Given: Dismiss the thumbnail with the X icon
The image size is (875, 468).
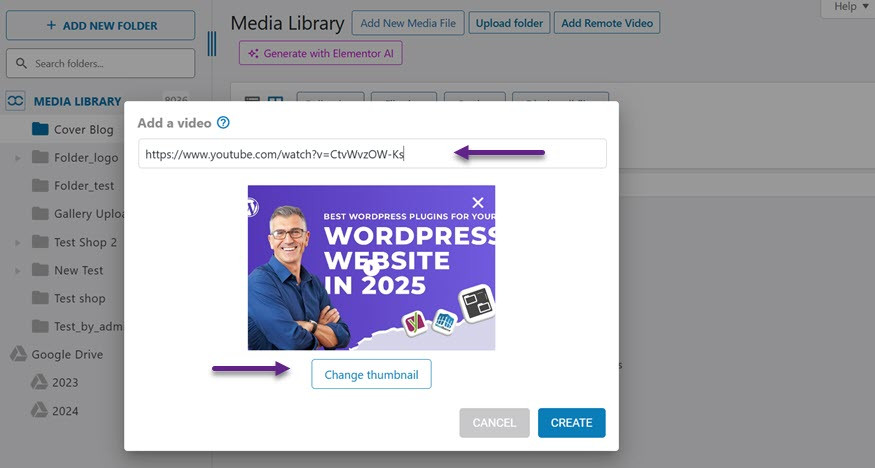Looking at the screenshot, I should 478,203.
